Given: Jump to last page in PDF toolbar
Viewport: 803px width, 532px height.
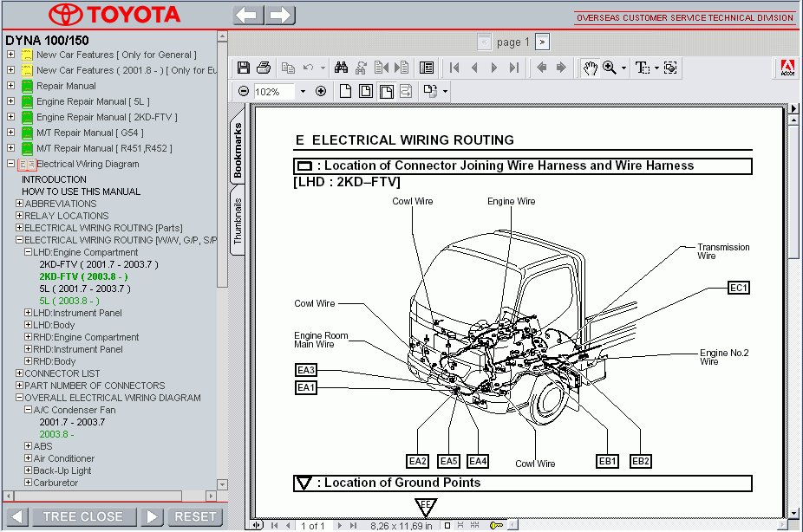Looking at the screenshot, I should 514,68.
